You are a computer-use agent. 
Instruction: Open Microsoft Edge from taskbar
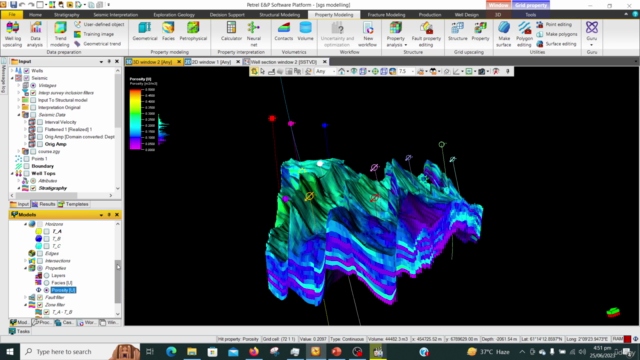pos(171,351)
